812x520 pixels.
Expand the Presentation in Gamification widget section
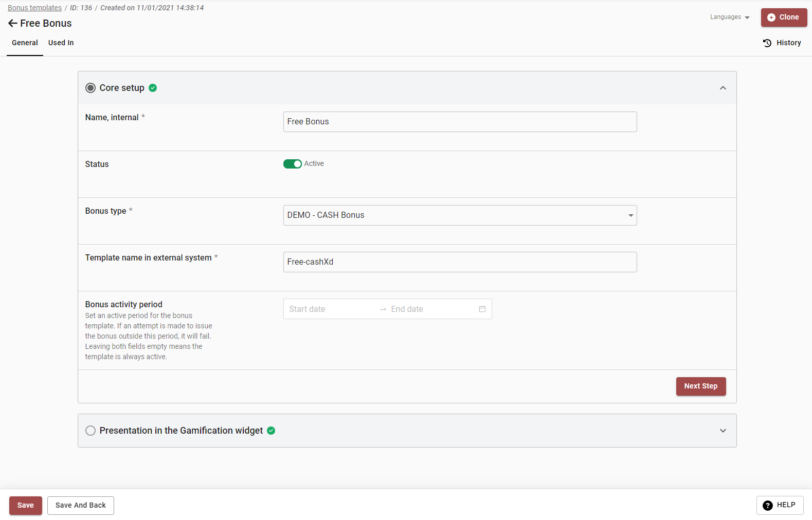click(723, 431)
